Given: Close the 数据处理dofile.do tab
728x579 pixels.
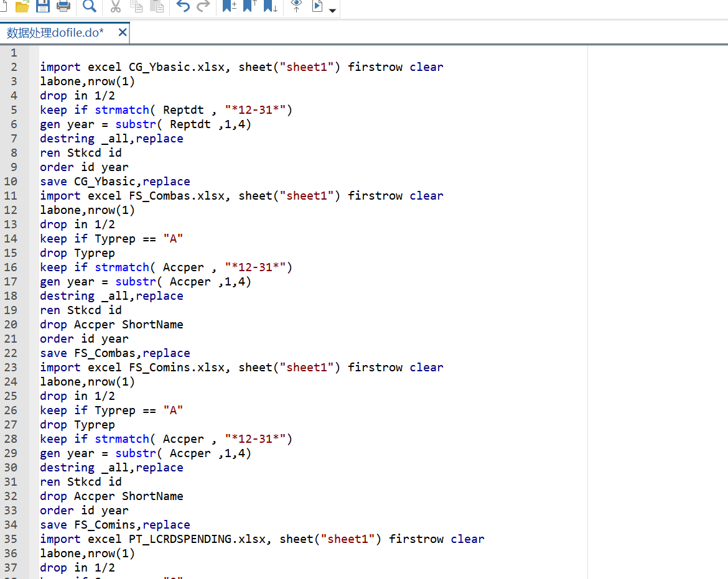Looking at the screenshot, I should point(123,32).
